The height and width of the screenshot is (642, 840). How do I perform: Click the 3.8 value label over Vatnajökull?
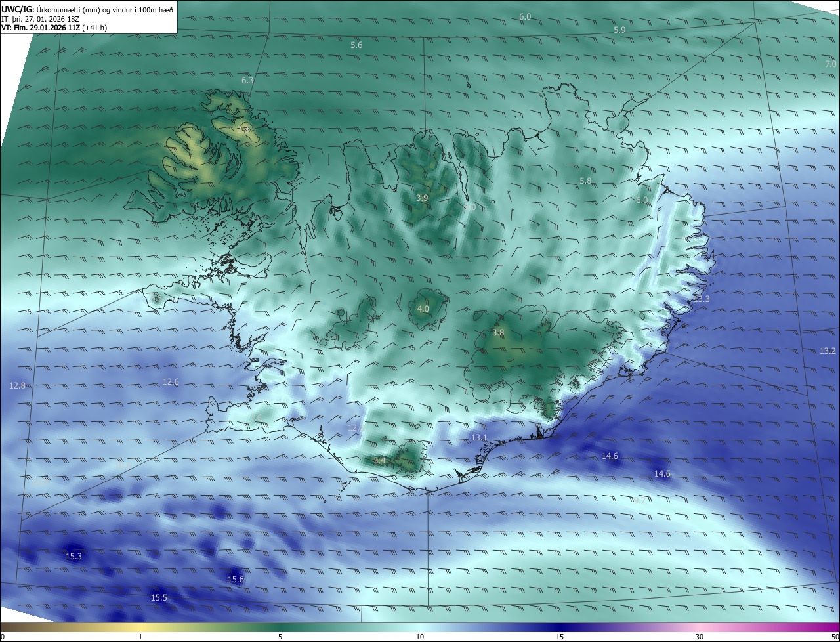498,333
